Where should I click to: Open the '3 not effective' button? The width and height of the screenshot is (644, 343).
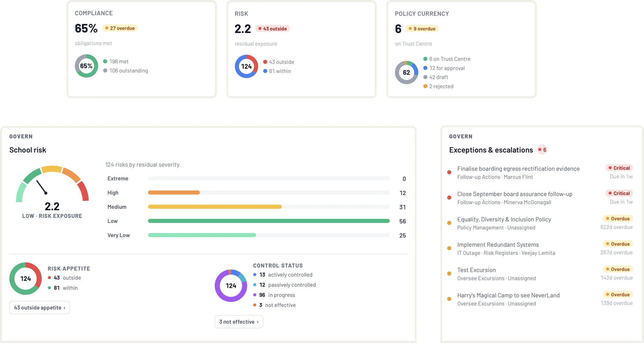point(239,322)
